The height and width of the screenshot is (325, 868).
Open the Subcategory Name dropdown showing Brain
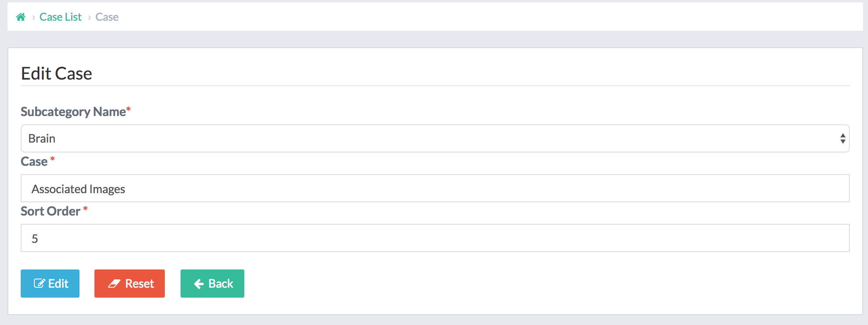[x=435, y=138]
